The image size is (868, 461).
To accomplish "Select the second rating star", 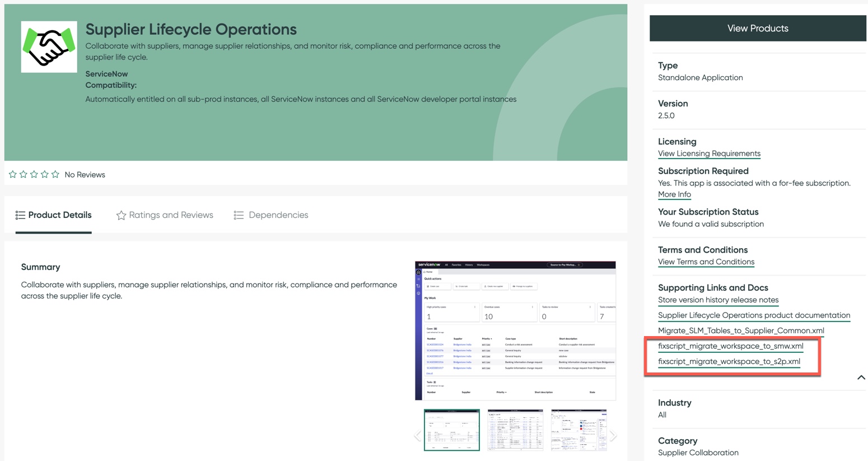I will pyautogui.click(x=24, y=175).
